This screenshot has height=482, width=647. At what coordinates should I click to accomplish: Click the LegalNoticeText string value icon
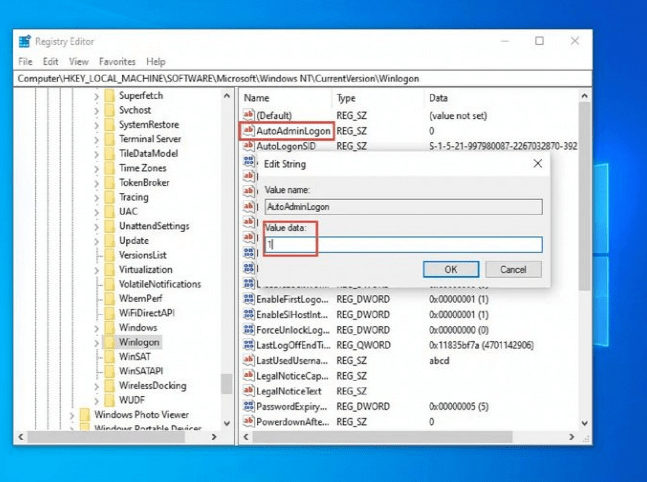tap(248, 391)
